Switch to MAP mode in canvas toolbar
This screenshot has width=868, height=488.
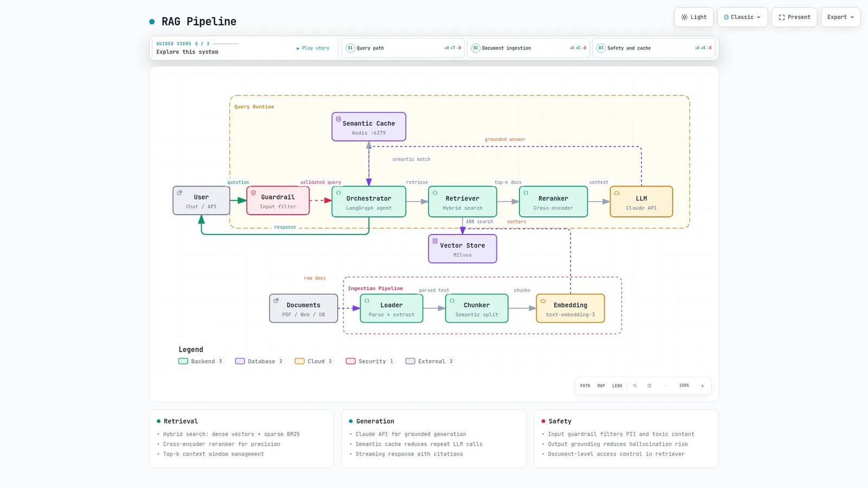601,386
